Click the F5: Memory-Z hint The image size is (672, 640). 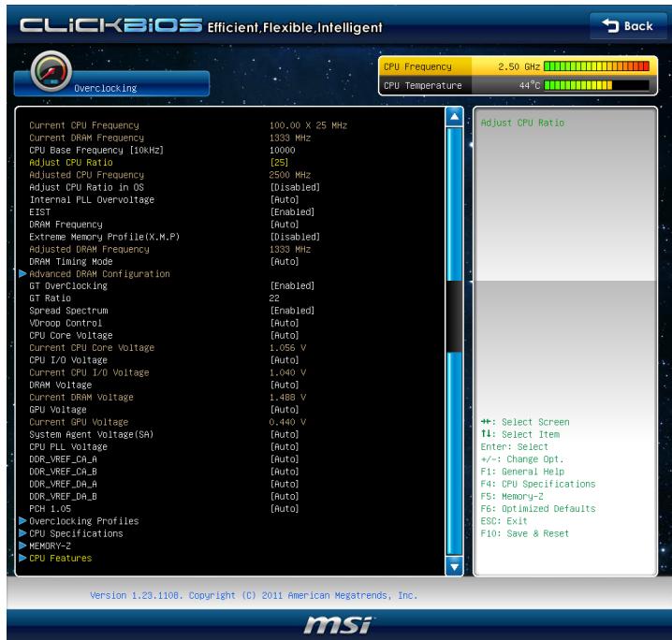[x=512, y=497]
